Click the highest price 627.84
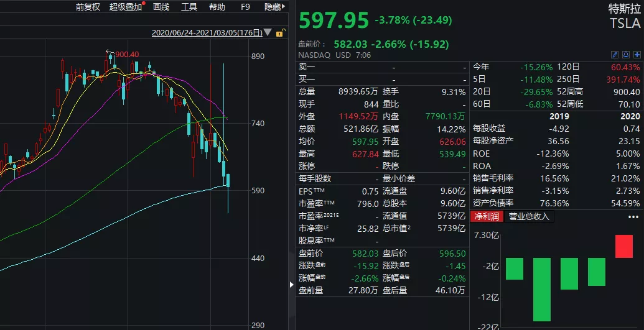Viewport: 644px width, 330px height. (365, 154)
